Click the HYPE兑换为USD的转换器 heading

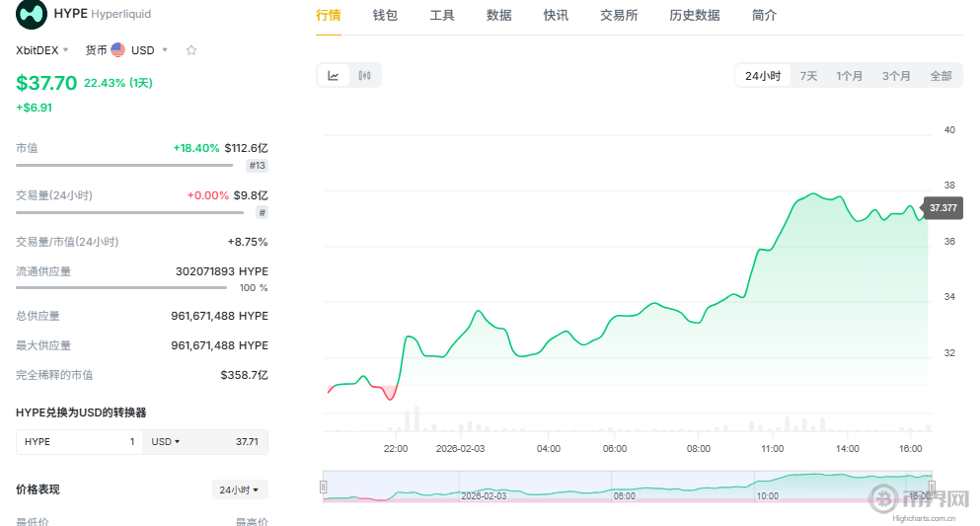point(81,413)
